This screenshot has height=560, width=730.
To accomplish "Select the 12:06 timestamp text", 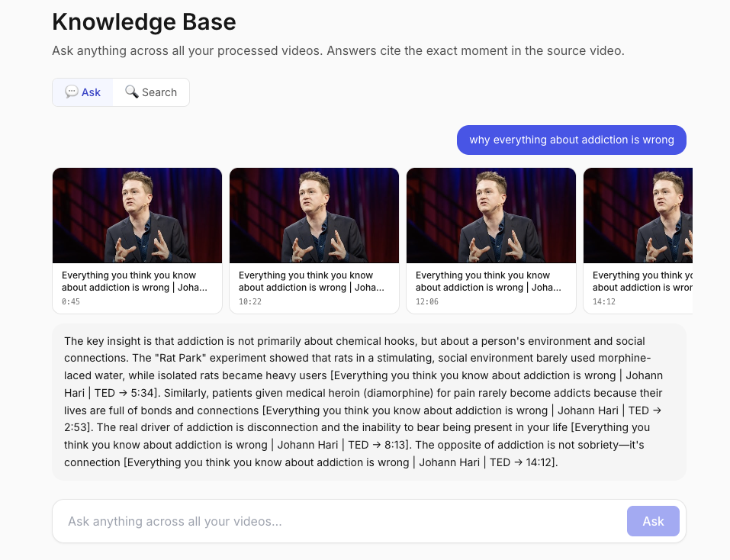I will [x=427, y=301].
